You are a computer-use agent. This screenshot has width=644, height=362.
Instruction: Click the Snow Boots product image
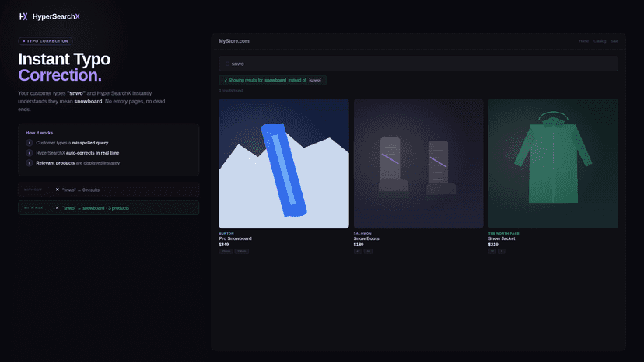pyautogui.click(x=418, y=163)
